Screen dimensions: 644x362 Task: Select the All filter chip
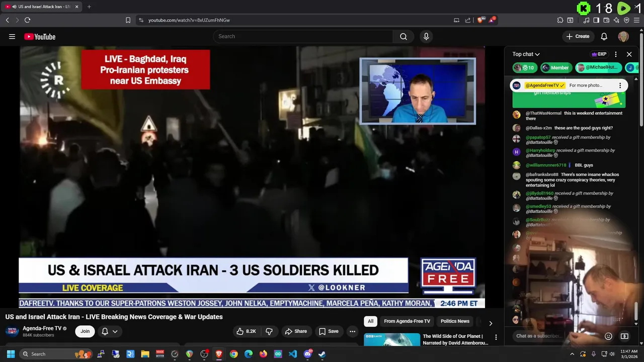click(x=370, y=321)
